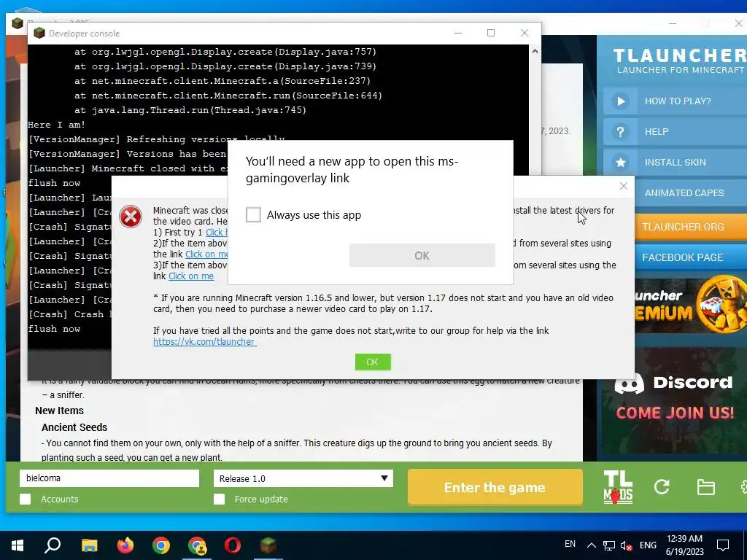Click the muted volume tray icon
The height and width of the screenshot is (560, 747).
(627, 545)
